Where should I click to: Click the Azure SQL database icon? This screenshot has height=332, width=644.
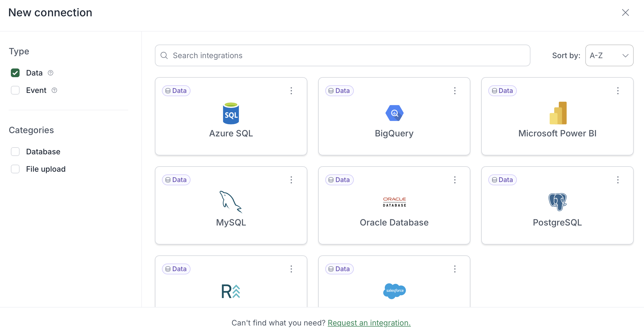pyautogui.click(x=231, y=113)
